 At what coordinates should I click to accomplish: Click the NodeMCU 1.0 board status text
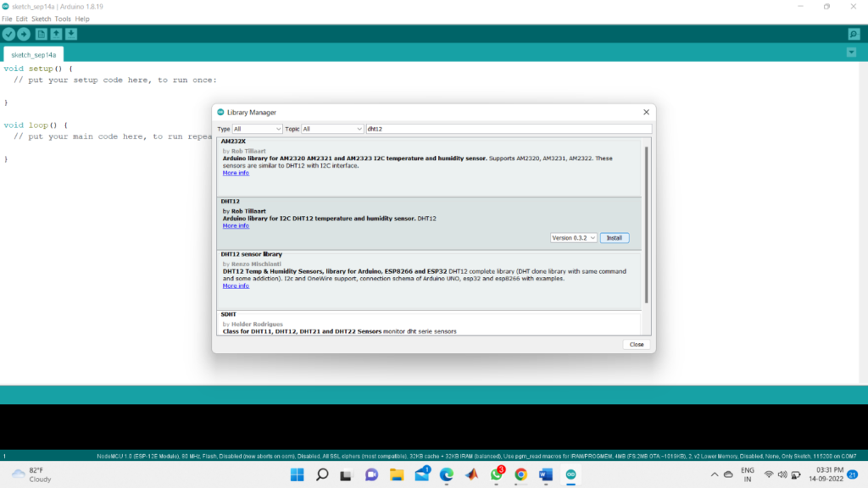click(x=476, y=457)
